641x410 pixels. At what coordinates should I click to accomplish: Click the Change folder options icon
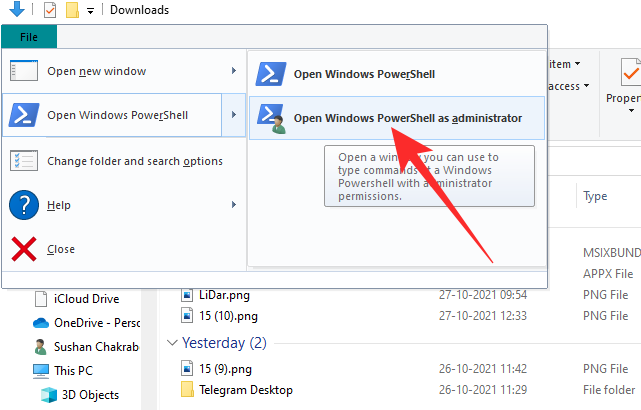(x=24, y=161)
